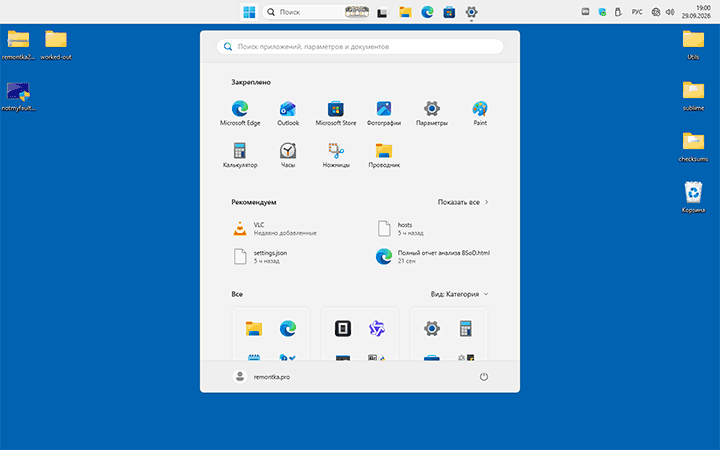Click the power button in Start menu
This screenshot has height=450, width=720.
pos(484,377)
